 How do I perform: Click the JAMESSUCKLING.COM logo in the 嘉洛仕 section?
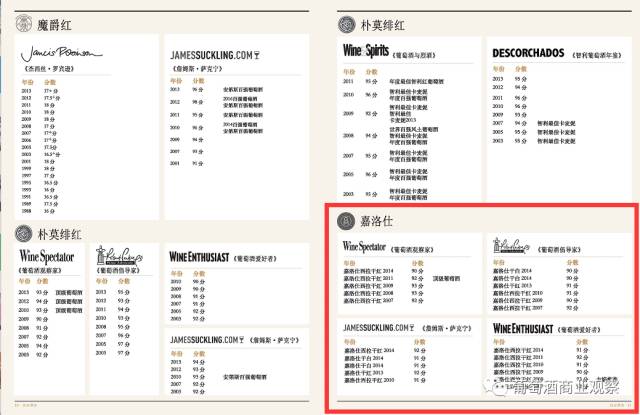tap(378, 328)
